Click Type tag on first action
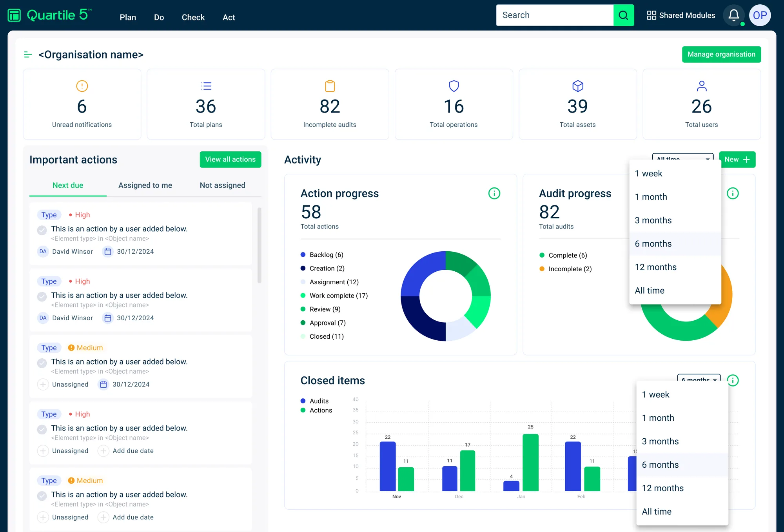This screenshot has width=784, height=532. 49,215
